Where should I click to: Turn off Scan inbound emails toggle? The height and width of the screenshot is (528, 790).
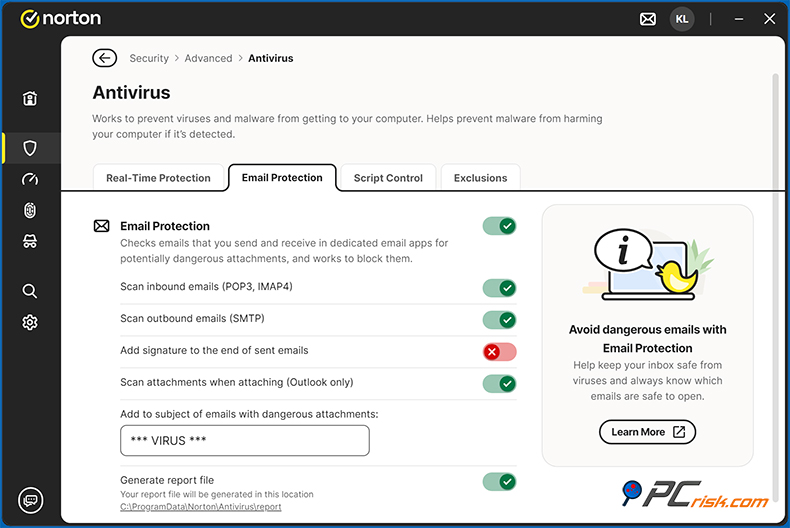499,288
